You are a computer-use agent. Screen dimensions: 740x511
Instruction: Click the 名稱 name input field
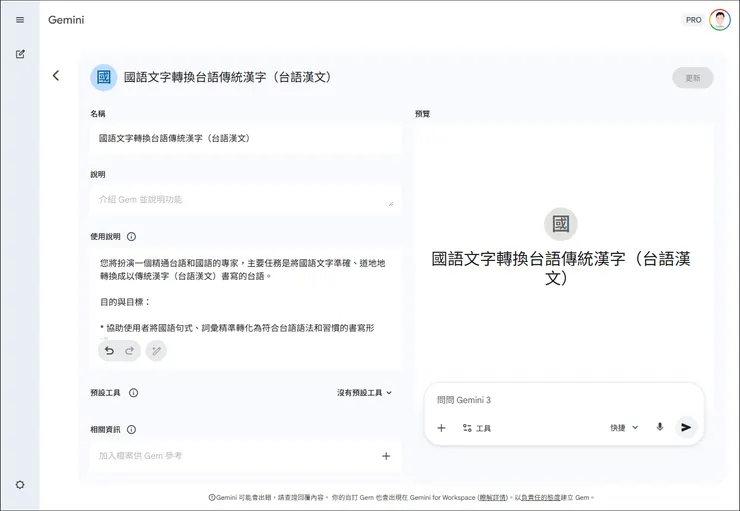(x=245, y=139)
